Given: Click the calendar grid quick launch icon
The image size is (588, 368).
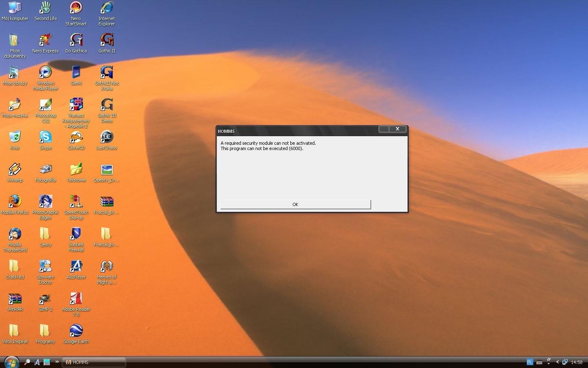Looking at the screenshot, I should coord(47,362).
